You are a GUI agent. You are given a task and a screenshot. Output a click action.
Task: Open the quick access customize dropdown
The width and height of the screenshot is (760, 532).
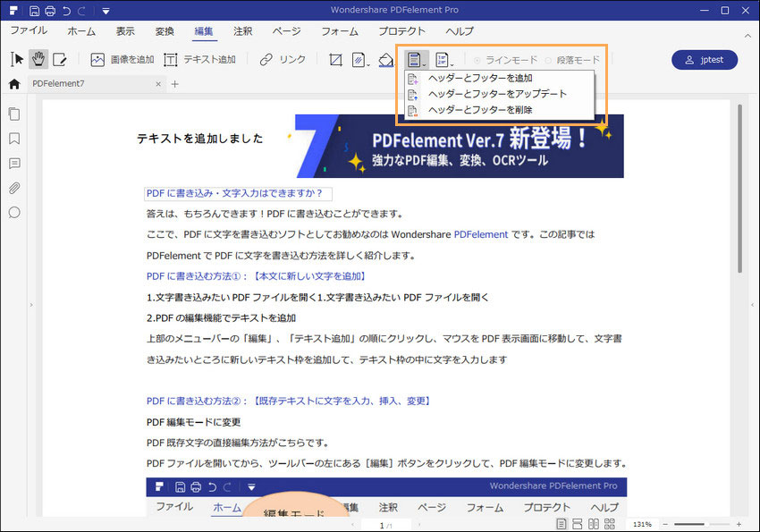106,11
